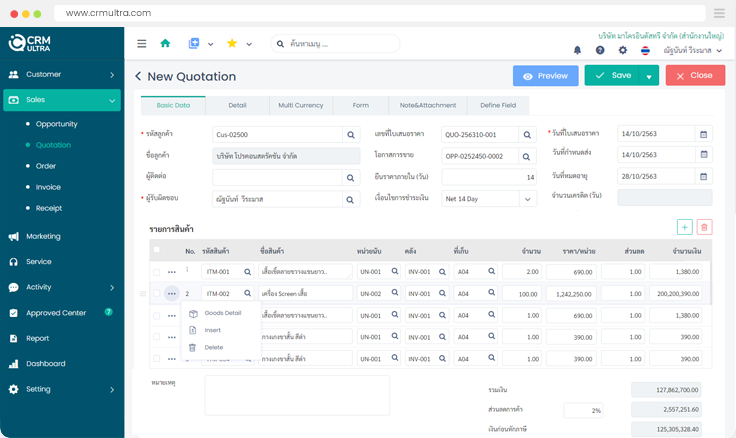This screenshot has height=438, width=736.
Task: Click search icon next to QUO-256310-001
Action: [x=527, y=135]
